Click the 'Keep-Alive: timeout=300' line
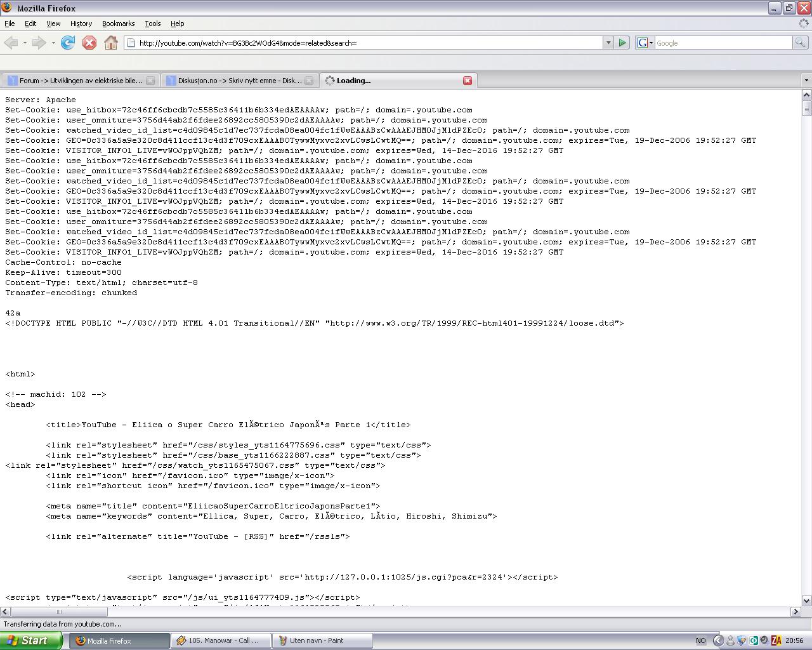Viewport: 812px width, 650px height. 63,272
